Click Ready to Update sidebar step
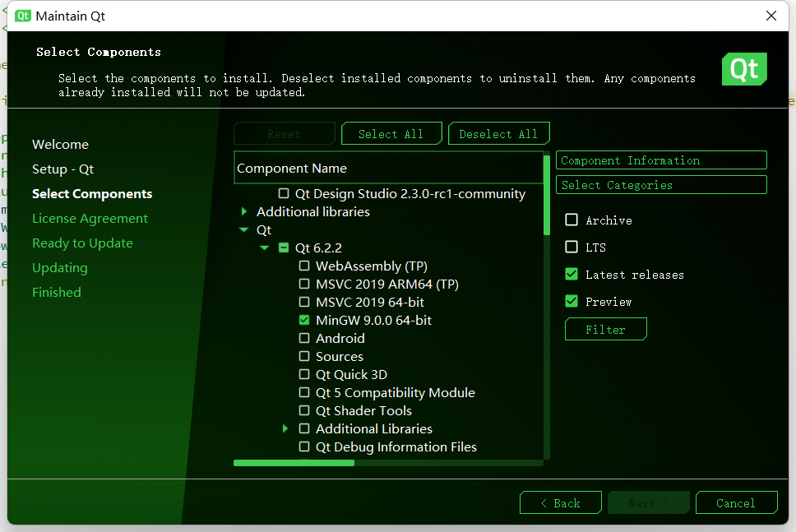796x532 pixels. (82, 243)
